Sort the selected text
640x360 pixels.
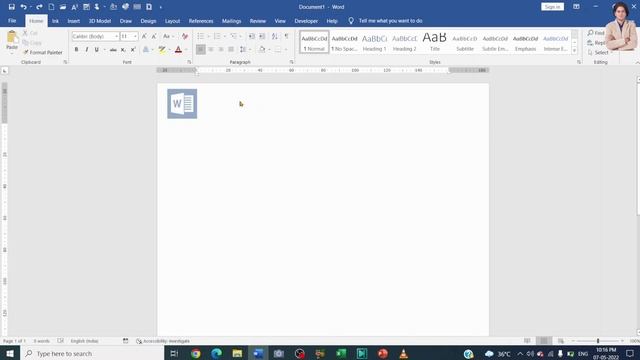point(275,36)
